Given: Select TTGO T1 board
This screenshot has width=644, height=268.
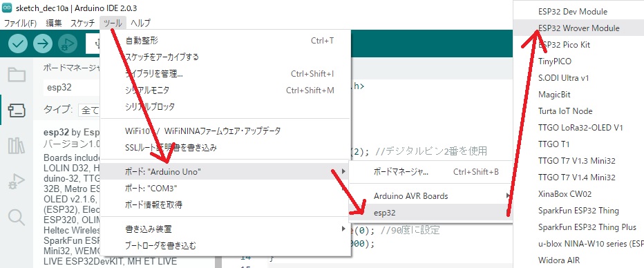Looking at the screenshot, I should point(578,144).
